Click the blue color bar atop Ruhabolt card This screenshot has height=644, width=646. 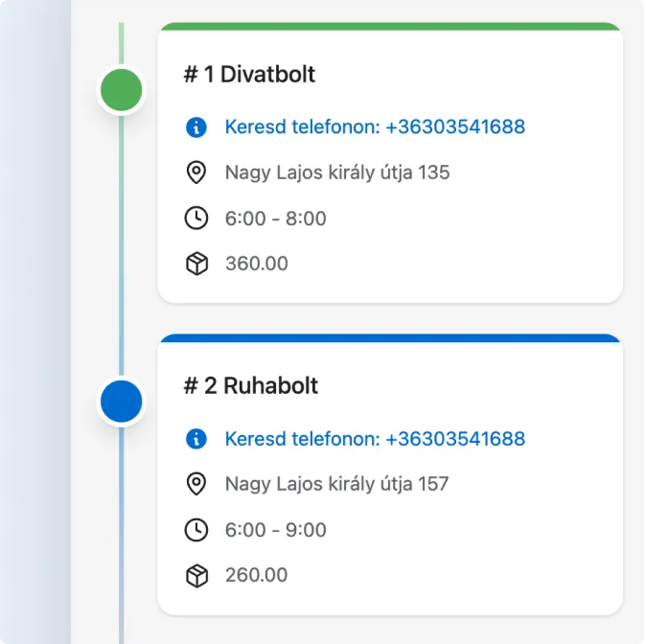390,338
